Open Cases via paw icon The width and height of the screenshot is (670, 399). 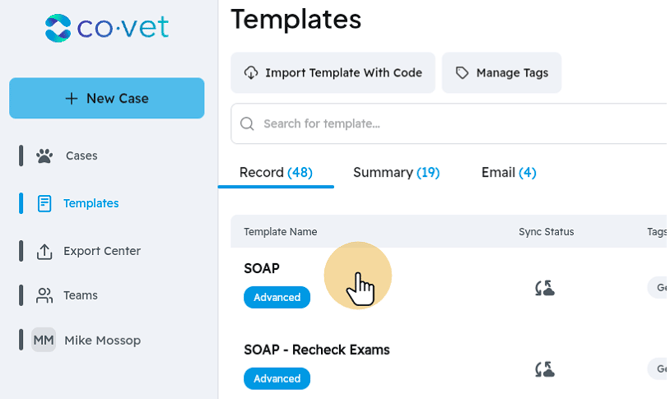(44, 156)
